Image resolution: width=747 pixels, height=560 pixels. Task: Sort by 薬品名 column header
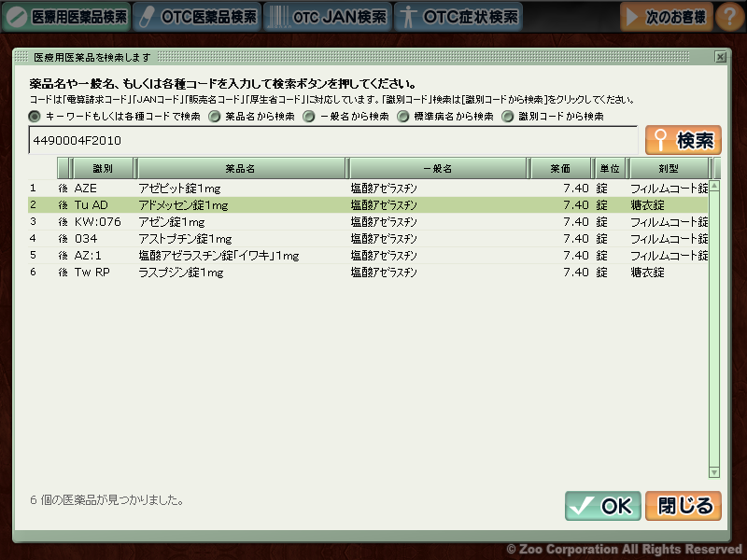click(241, 169)
